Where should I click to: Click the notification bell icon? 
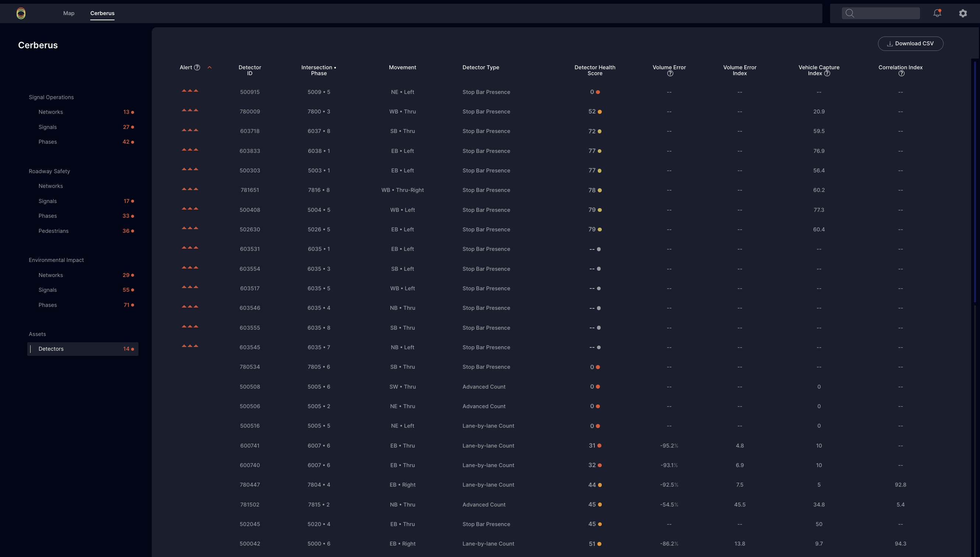[937, 13]
